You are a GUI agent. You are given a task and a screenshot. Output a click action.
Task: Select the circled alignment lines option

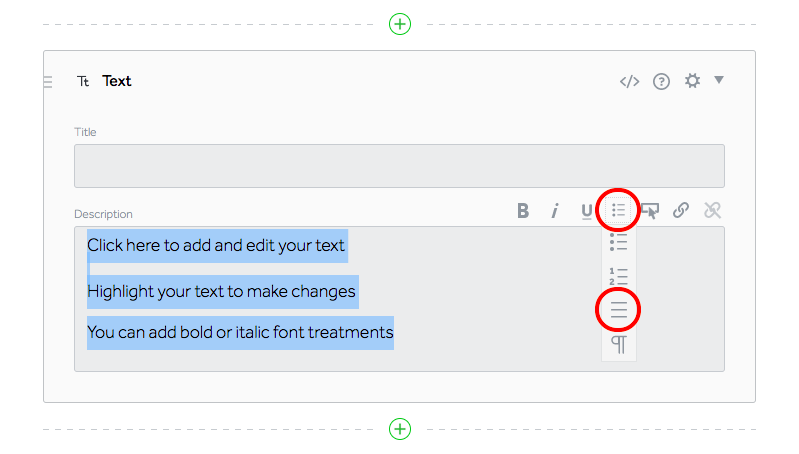pos(619,310)
